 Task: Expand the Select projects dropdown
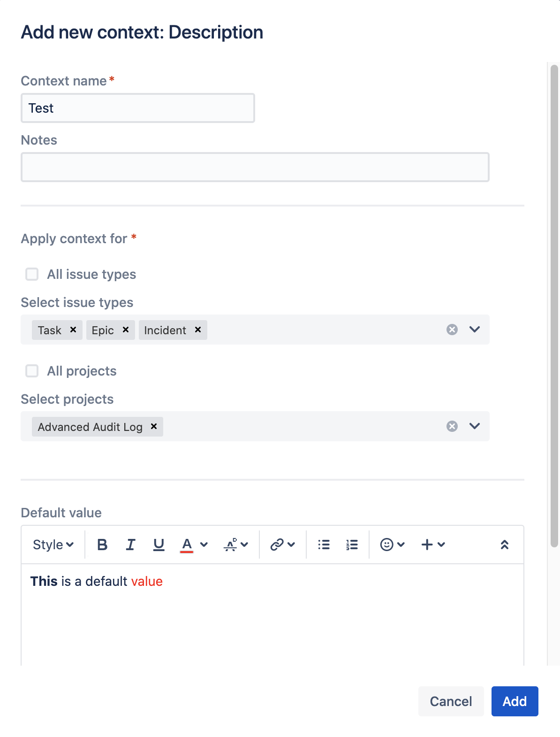[x=475, y=426]
